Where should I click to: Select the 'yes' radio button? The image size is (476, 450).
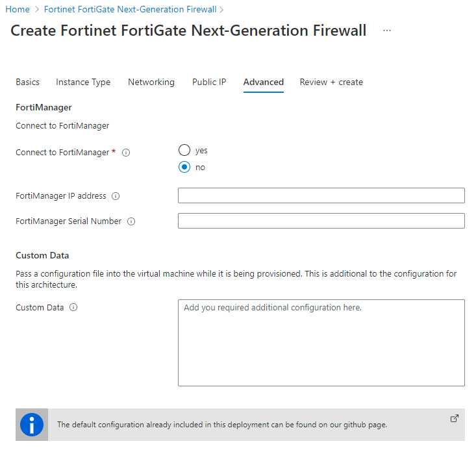click(184, 150)
